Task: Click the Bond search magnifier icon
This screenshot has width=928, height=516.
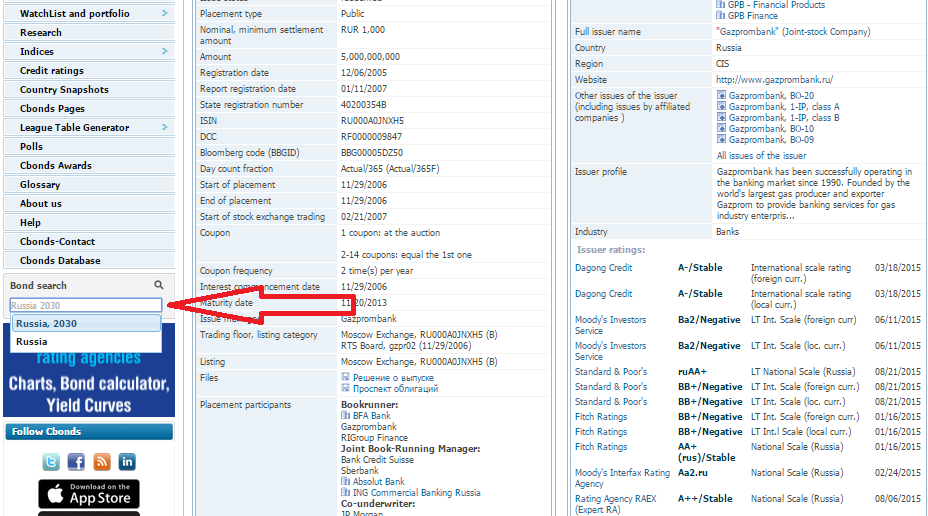Action: pos(158,286)
